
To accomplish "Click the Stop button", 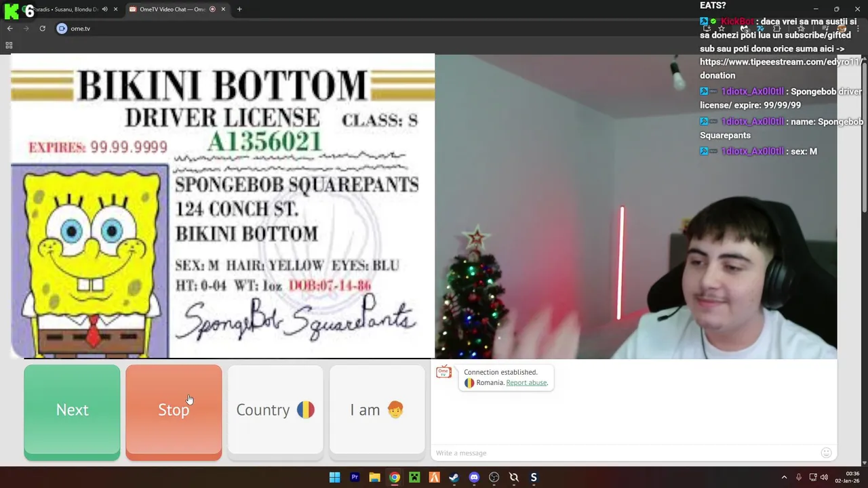I will coord(174,413).
